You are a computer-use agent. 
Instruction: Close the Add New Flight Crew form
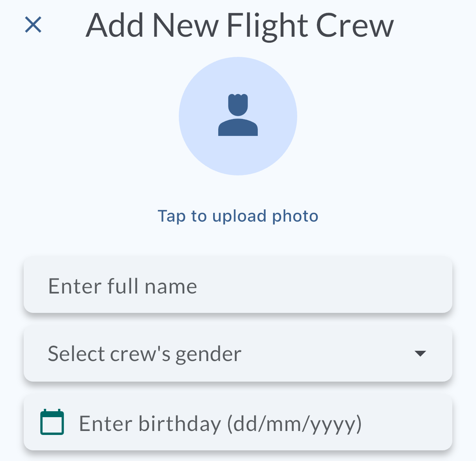click(x=33, y=25)
